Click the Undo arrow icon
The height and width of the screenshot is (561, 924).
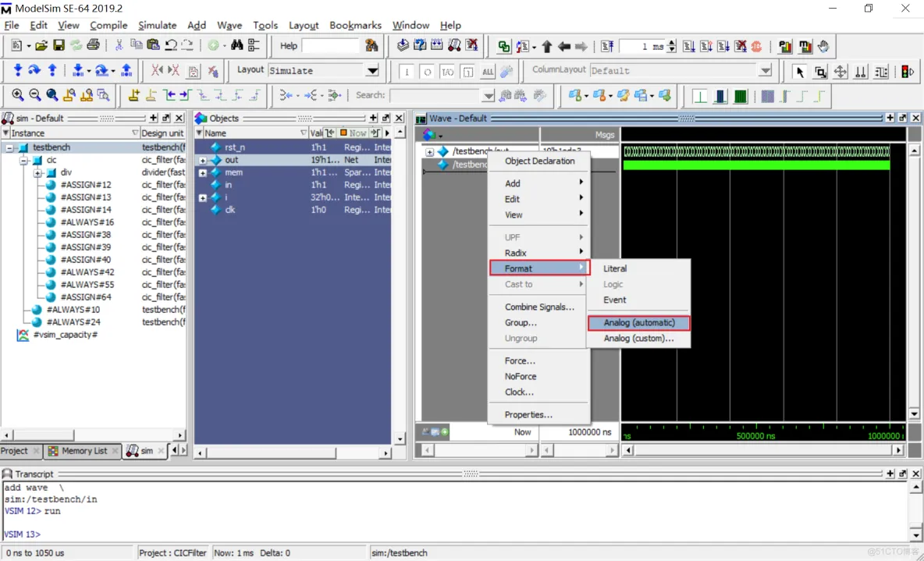tap(171, 46)
